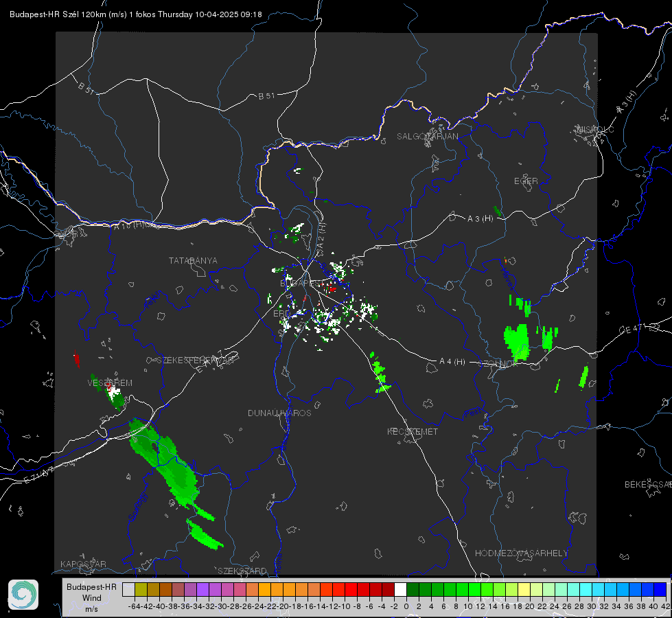This screenshot has width=672, height=618.
Task: Click the '-64' value on the legend scale
Action: click(x=135, y=606)
